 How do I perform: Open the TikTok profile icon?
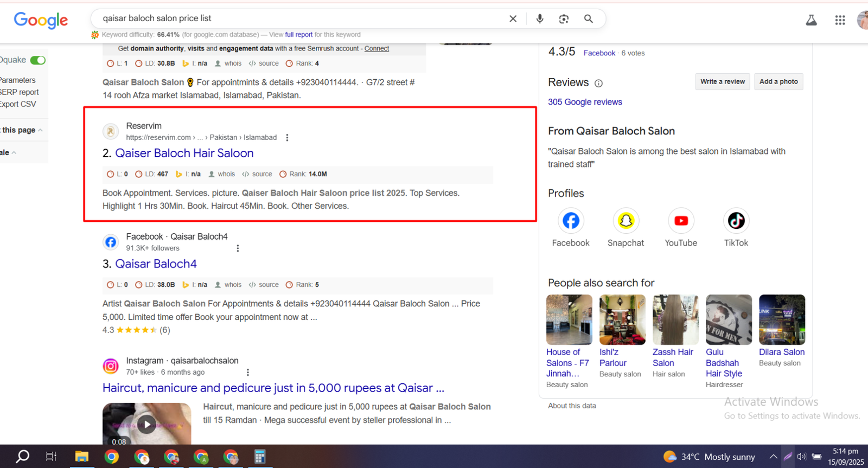736,221
